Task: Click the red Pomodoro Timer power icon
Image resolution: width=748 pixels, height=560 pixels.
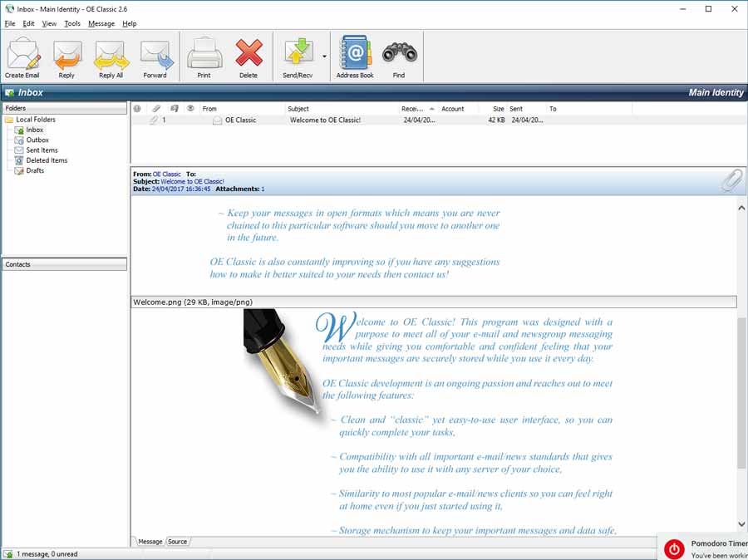Action: [674, 549]
